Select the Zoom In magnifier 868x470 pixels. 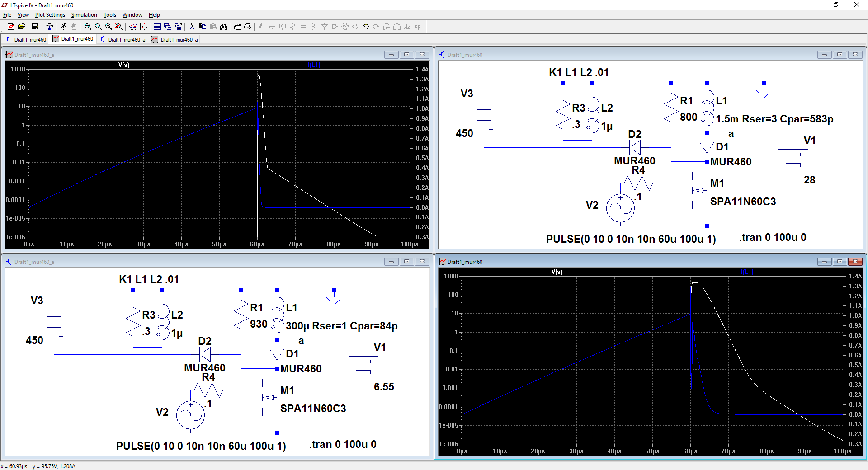coord(88,27)
